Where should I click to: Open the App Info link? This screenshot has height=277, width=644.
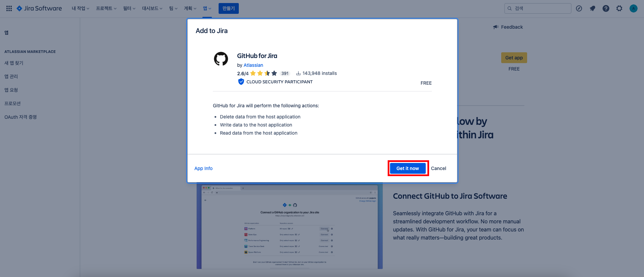(203, 168)
